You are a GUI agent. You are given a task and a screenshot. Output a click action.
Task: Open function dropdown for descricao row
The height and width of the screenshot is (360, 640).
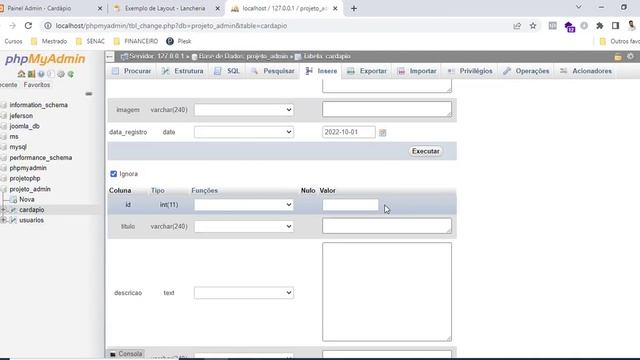click(244, 293)
